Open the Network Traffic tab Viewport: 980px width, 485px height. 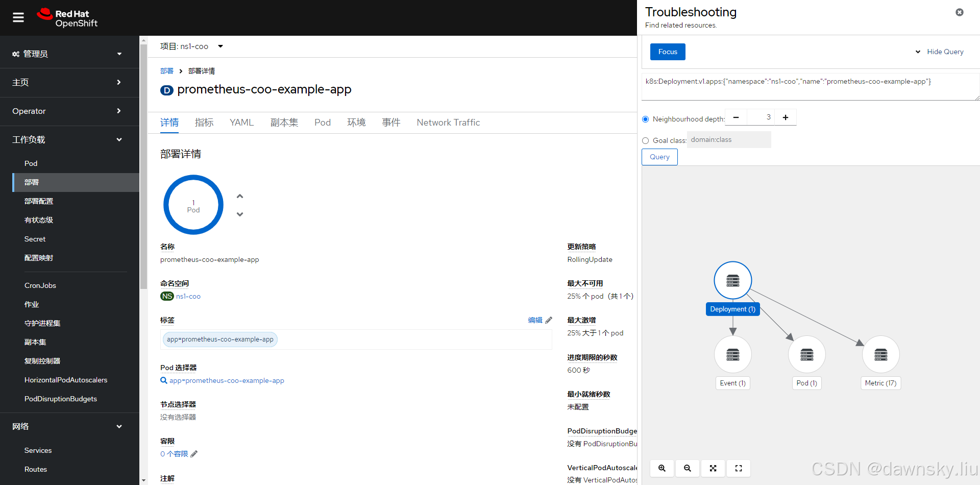448,123
